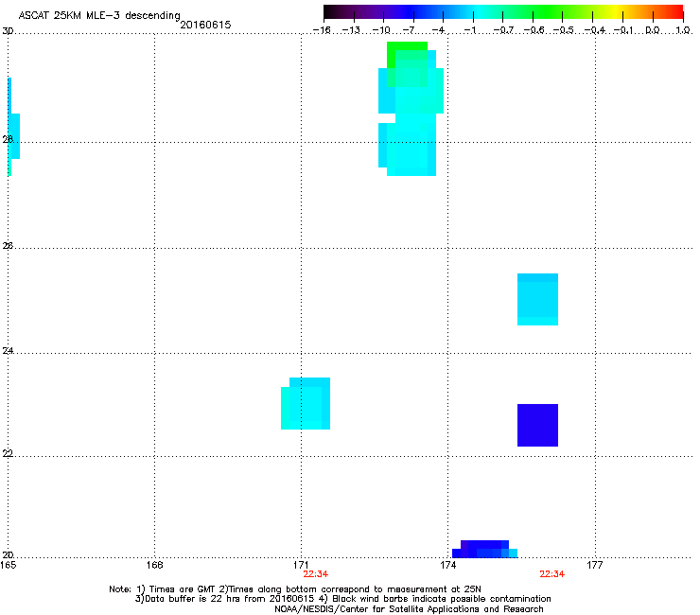The height and width of the screenshot is (615, 700).
Task: Click the color bar label -10
Action: coord(381,30)
